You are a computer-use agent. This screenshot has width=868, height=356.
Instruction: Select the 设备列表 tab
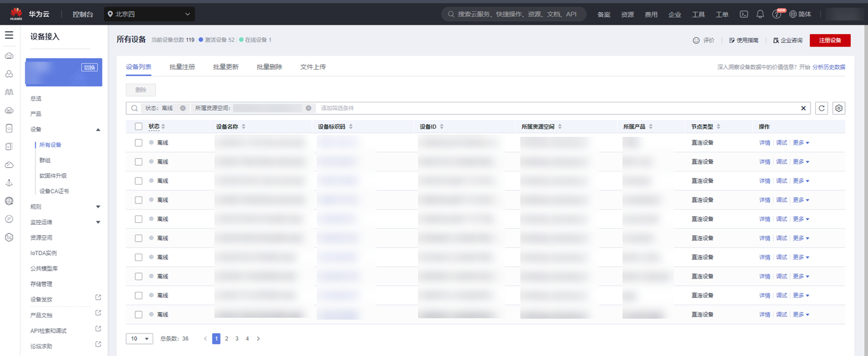click(x=139, y=67)
